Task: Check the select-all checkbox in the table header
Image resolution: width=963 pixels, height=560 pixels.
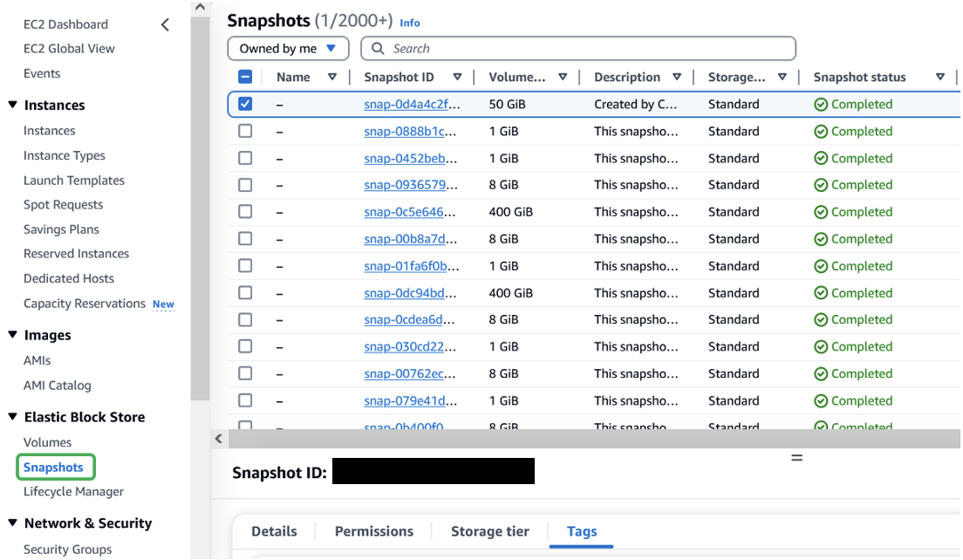Action: tap(245, 77)
